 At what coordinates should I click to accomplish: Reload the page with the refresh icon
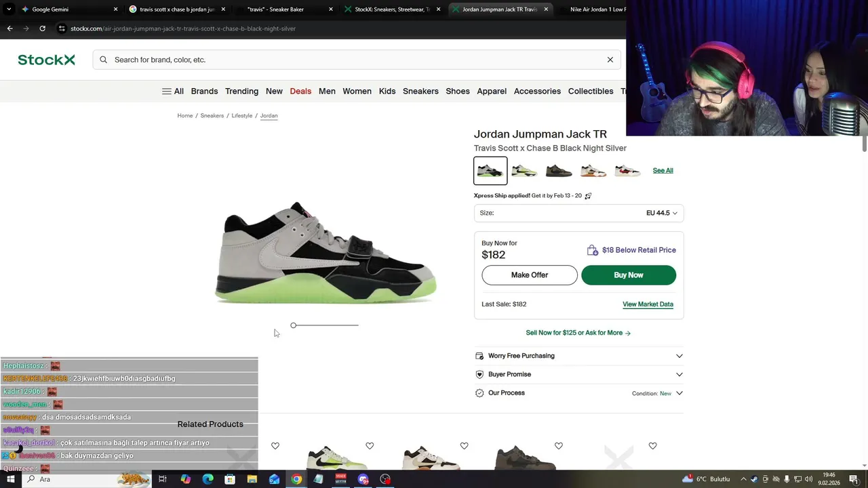[42, 28]
